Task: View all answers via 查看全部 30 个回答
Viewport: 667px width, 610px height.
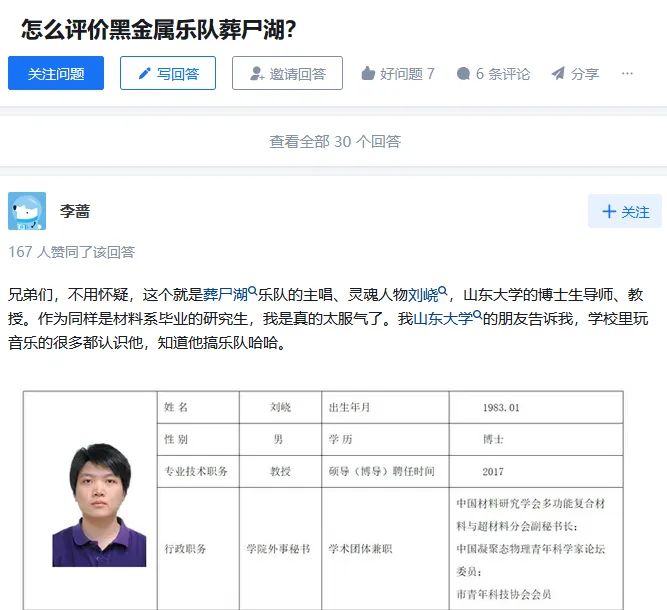Action: (335, 141)
